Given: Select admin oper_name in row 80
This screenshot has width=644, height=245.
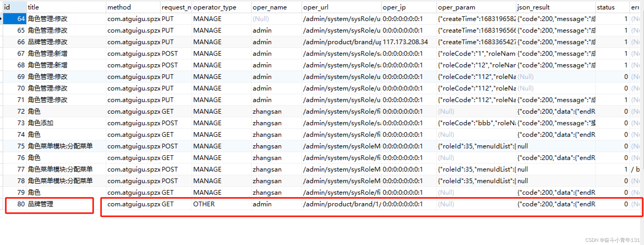Looking at the screenshot, I should pos(276,204).
